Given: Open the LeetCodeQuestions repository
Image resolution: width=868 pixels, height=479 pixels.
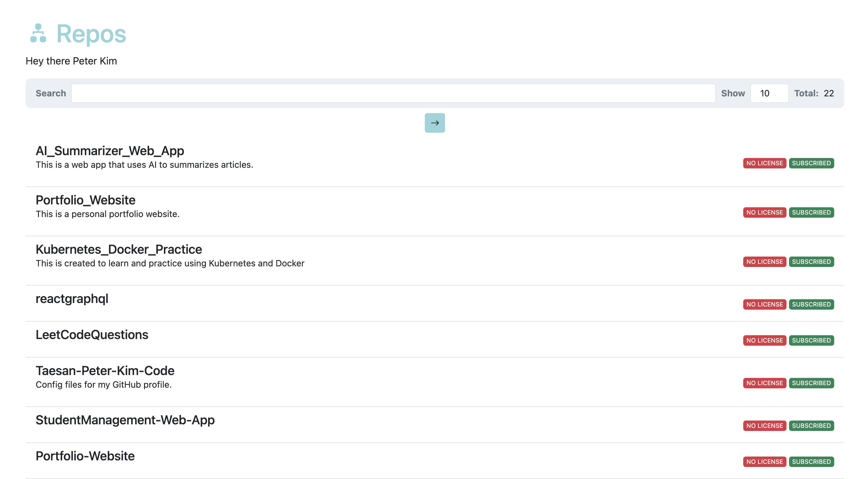Looking at the screenshot, I should [x=92, y=334].
